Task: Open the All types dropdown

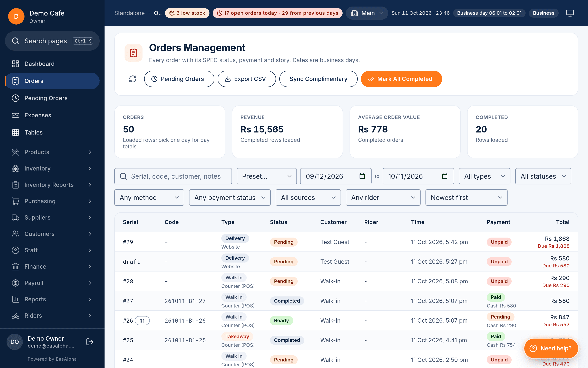Action: click(x=484, y=176)
